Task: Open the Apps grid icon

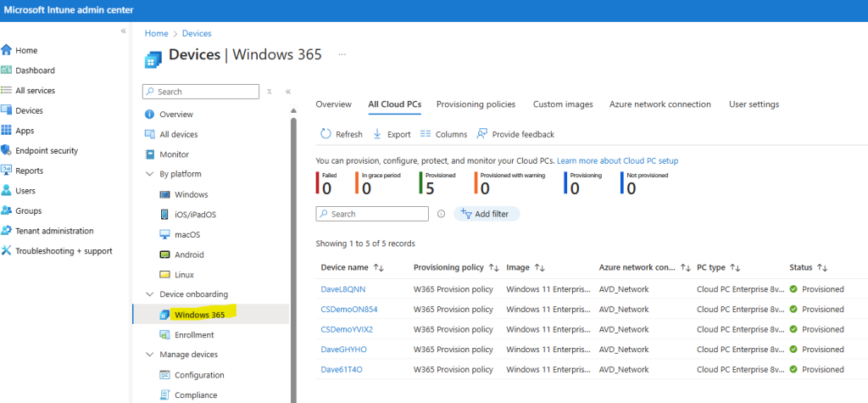Action: 7,131
